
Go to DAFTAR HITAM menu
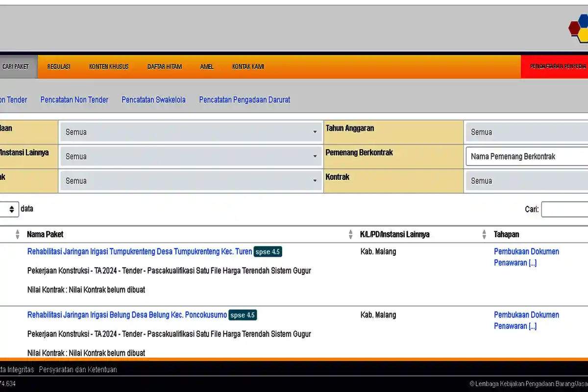point(164,67)
